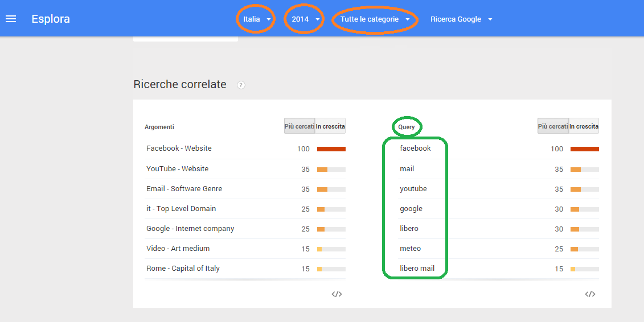Click the meteo query
This screenshot has width=644, height=322.
click(411, 249)
